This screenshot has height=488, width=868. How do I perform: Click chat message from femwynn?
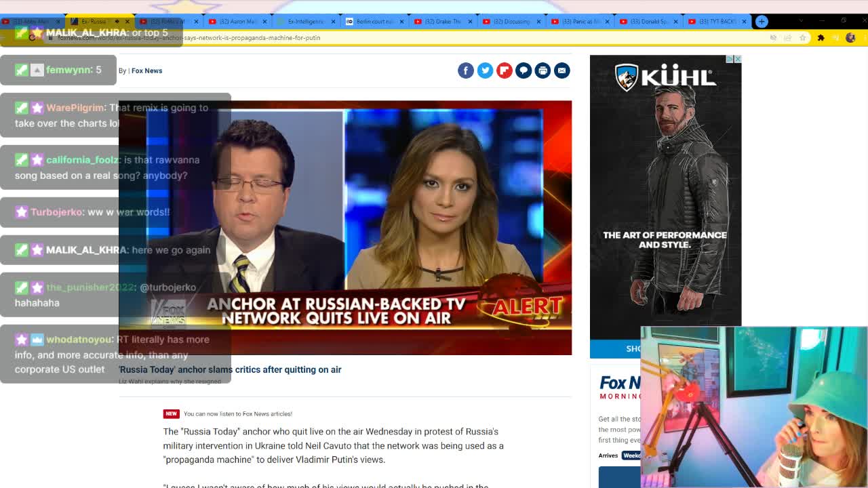tap(58, 70)
